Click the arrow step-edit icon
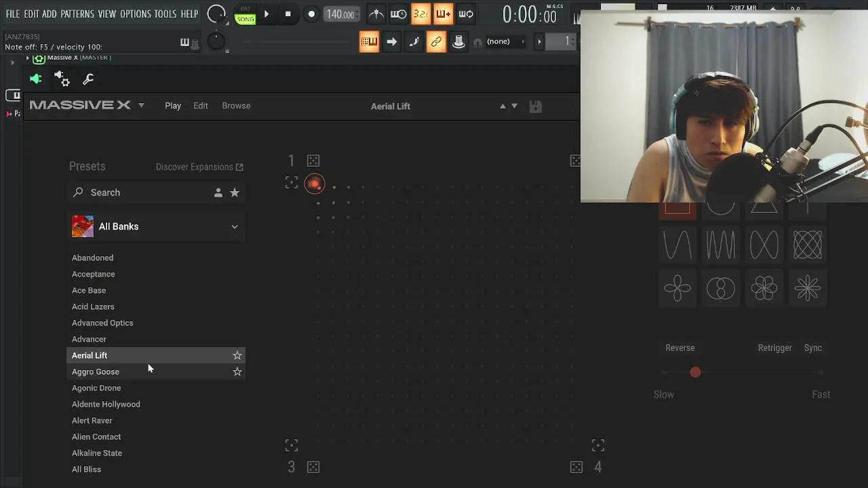The height and width of the screenshot is (488, 868). [391, 42]
